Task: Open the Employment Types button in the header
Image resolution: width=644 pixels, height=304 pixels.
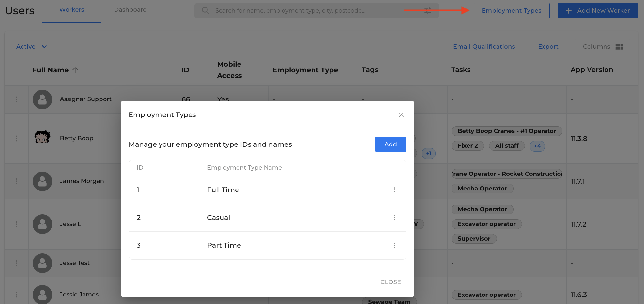Action: 512,10
